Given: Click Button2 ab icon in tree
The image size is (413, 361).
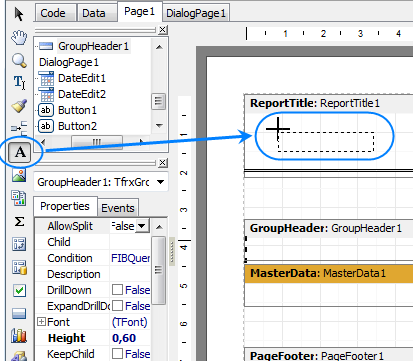Looking at the screenshot, I should tap(46, 126).
